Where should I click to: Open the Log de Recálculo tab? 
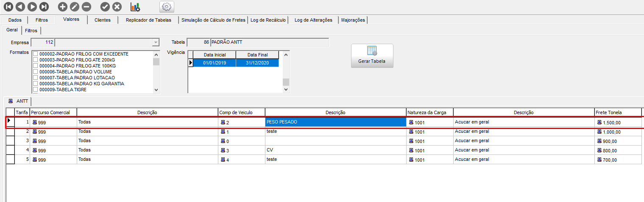click(x=268, y=20)
